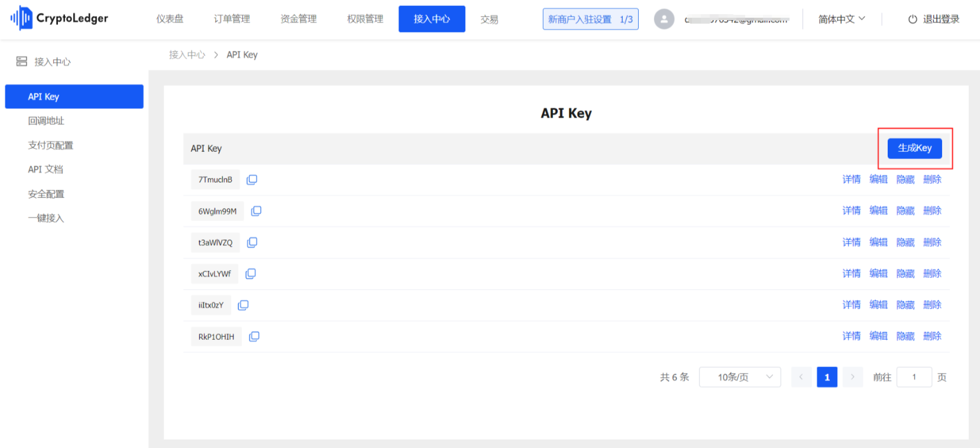Edit the RkP1OHIH key via 编辑
This screenshot has height=448, width=980.
click(878, 336)
